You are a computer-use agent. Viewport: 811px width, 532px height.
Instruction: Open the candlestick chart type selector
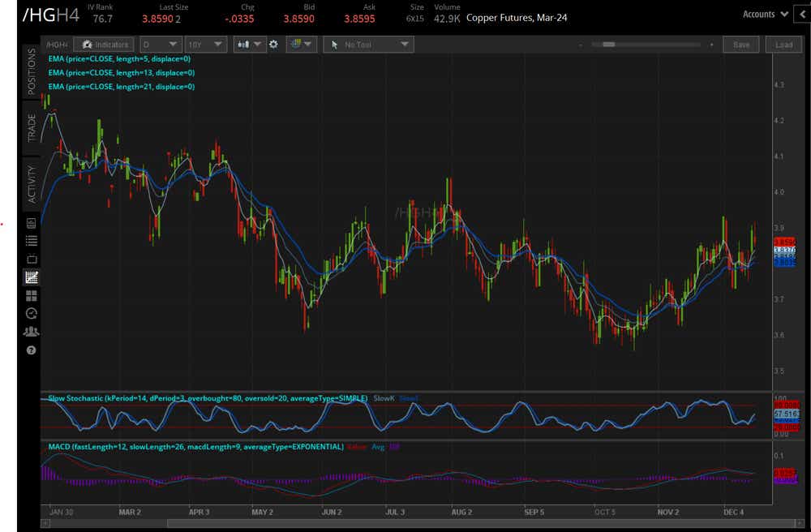pyautogui.click(x=248, y=45)
